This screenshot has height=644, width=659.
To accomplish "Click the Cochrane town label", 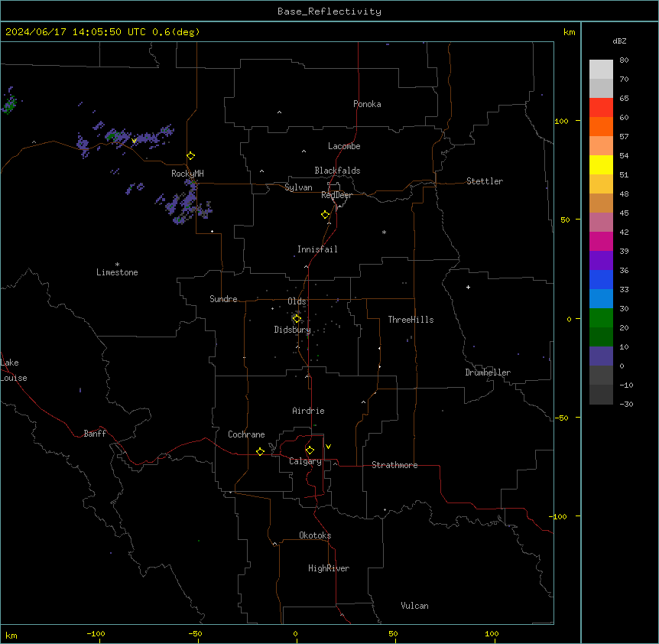I will tap(246, 434).
